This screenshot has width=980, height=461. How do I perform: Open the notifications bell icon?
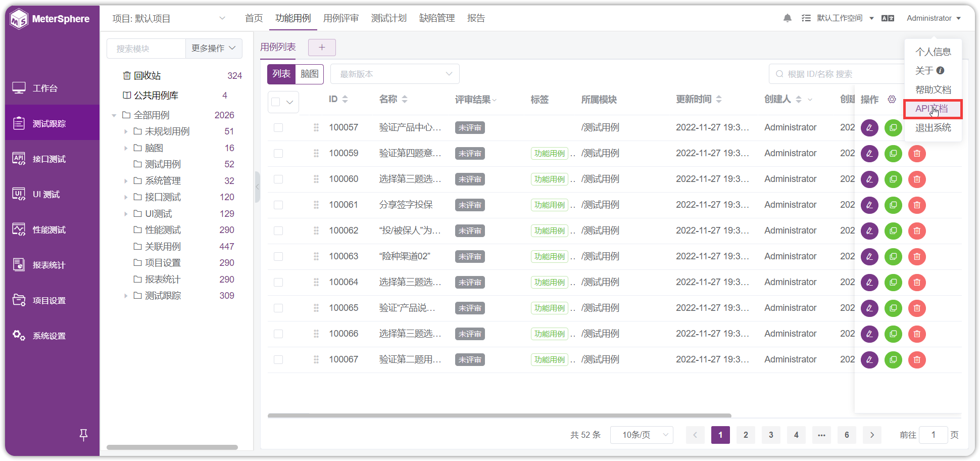click(787, 18)
